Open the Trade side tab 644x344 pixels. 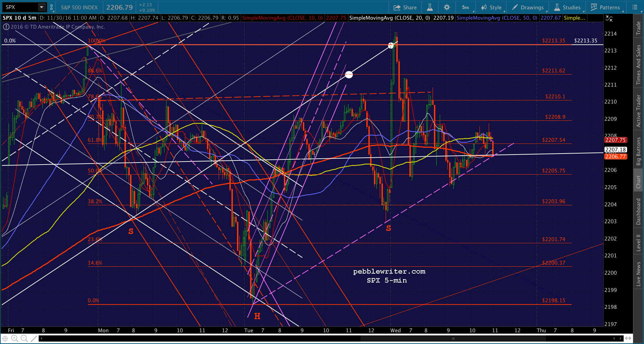click(638, 28)
